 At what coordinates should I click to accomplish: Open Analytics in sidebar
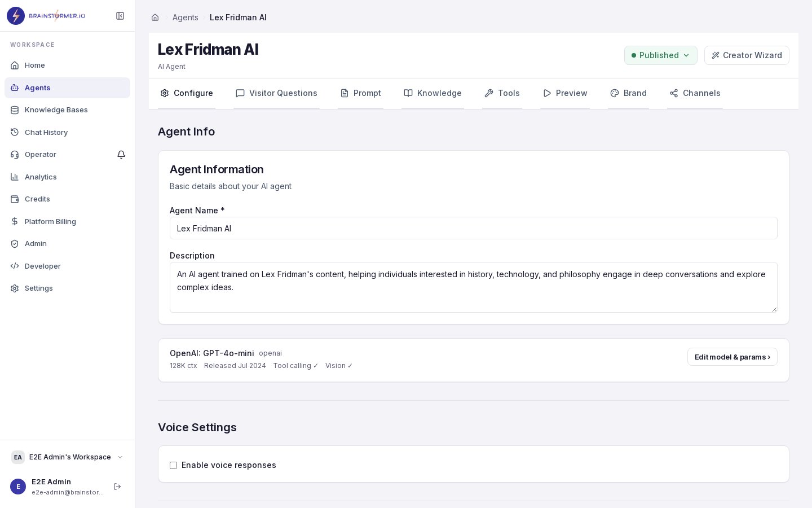(x=68, y=177)
